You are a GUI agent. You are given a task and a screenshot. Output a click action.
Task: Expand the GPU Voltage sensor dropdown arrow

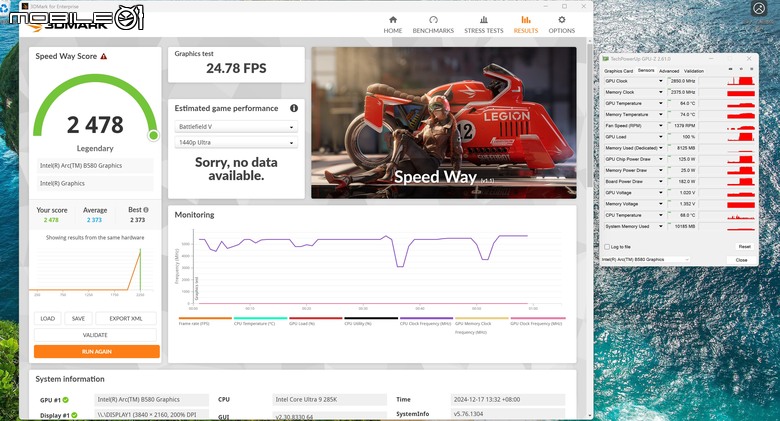click(661, 193)
